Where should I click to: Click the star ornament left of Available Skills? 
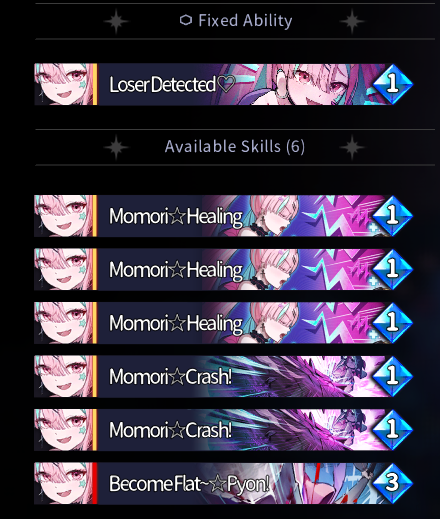tap(116, 147)
